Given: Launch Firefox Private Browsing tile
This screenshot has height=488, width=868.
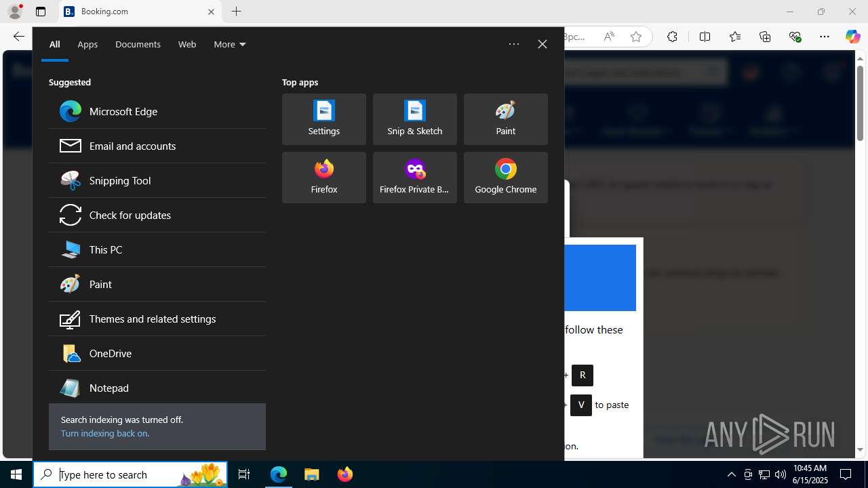Looking at the screenshot, I should pos(415,178).
